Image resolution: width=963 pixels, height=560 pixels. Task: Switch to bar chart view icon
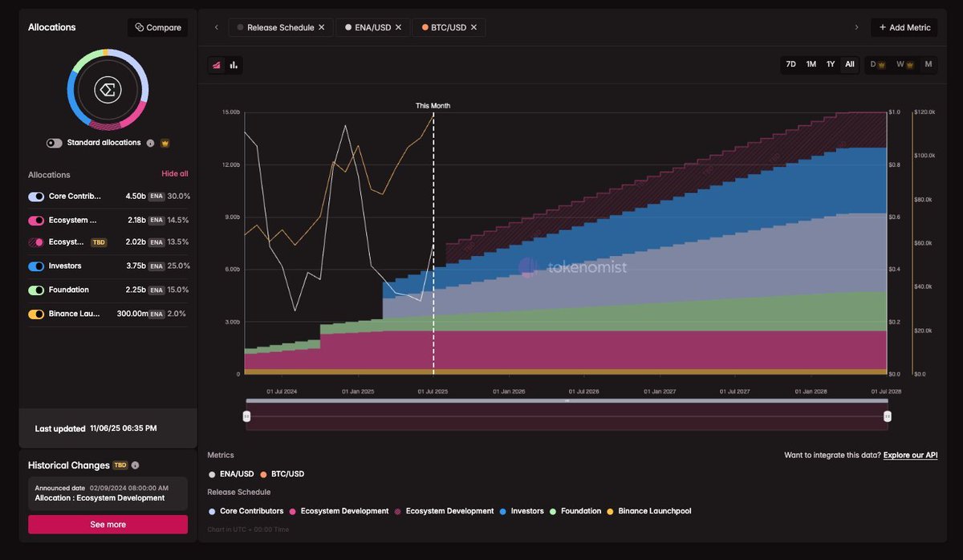(234, 65)
